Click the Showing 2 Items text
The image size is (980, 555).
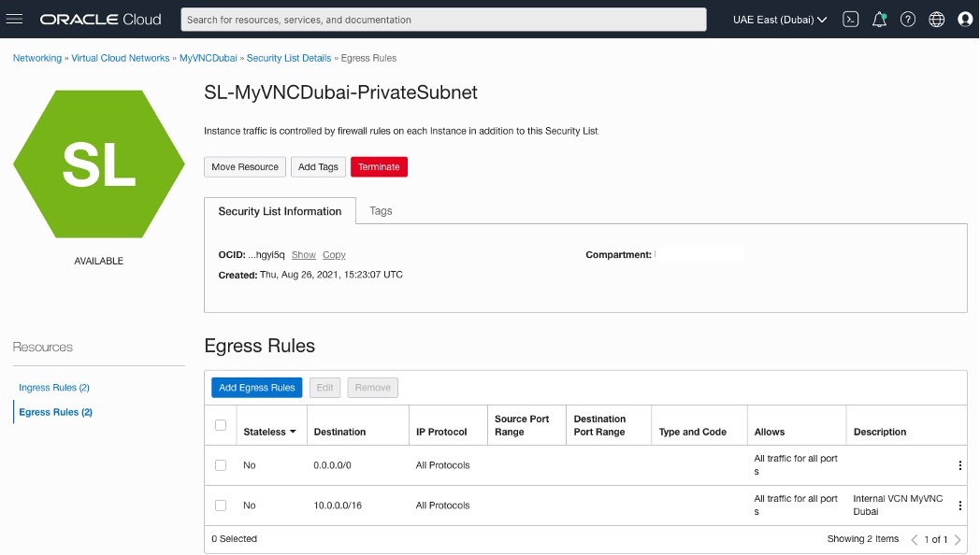(x=863, y=539)
